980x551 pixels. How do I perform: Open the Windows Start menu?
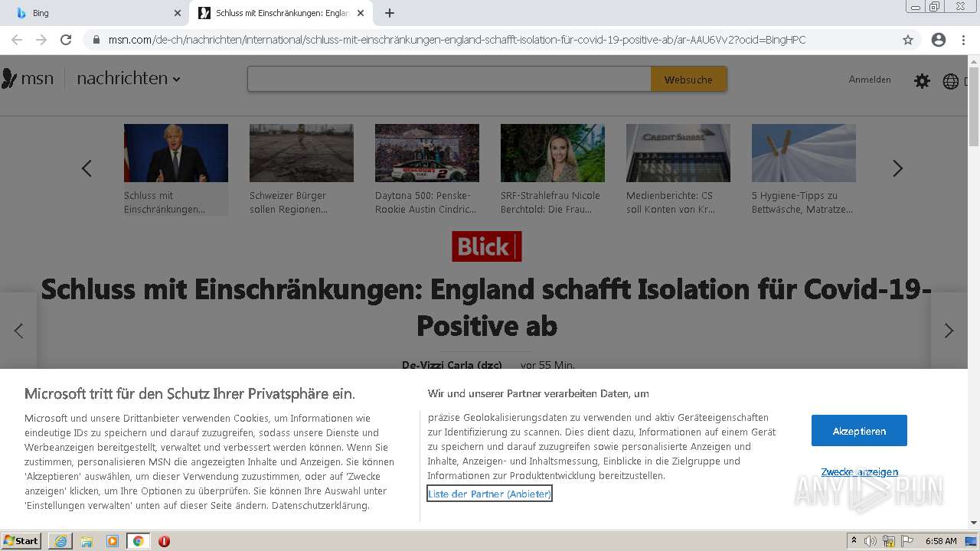click(21, 541)
